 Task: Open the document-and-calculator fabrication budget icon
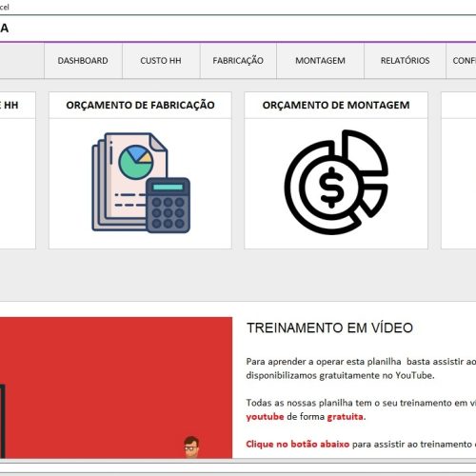pos(141,183)
